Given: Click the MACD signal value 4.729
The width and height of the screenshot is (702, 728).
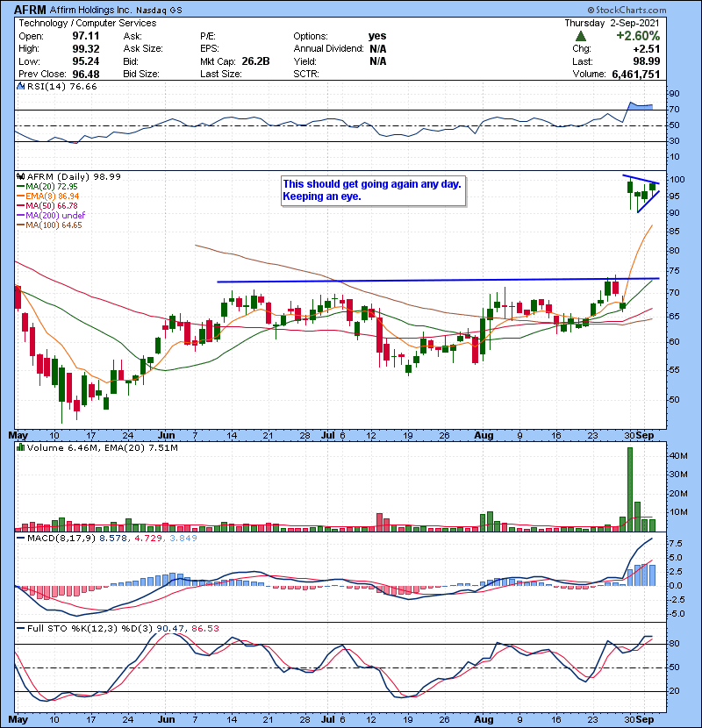Looking at the screenshot, I should (148, 539).
